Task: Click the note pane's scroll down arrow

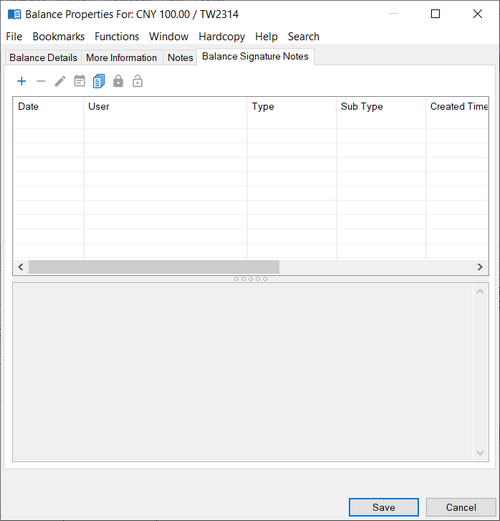Action: pos(480,453)
